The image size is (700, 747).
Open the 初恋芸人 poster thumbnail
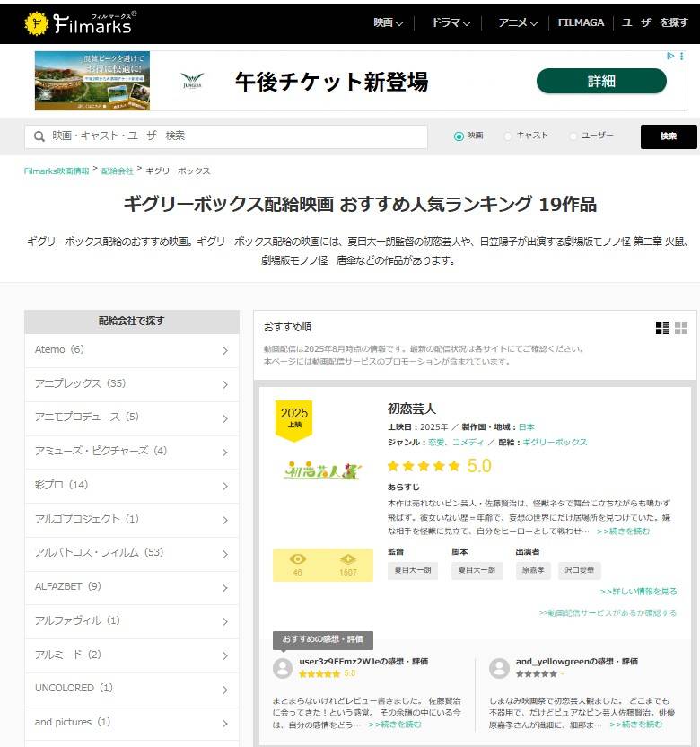tap(323, 470)
